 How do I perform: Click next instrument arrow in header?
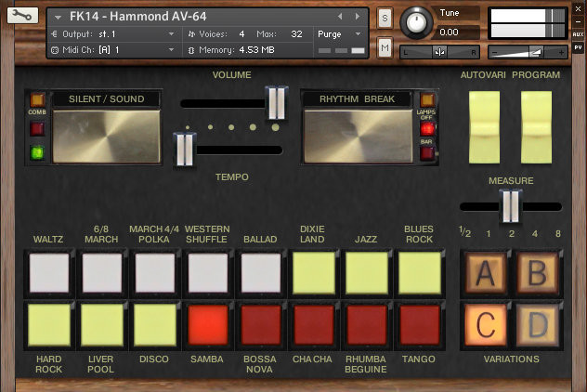tap(356, 17)
